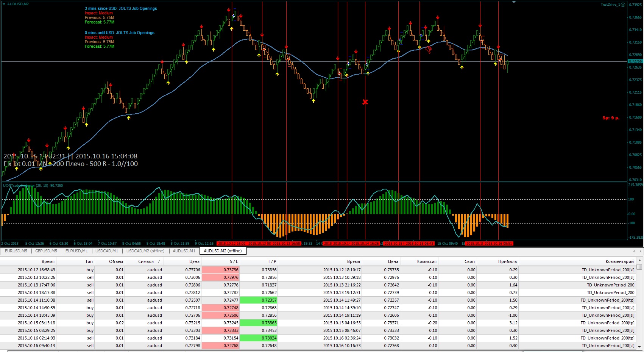This screenshot has width=644, height=352.
Task: Select trade row opened 2015.10.16 09:40:13
Action: coord(318,346)
